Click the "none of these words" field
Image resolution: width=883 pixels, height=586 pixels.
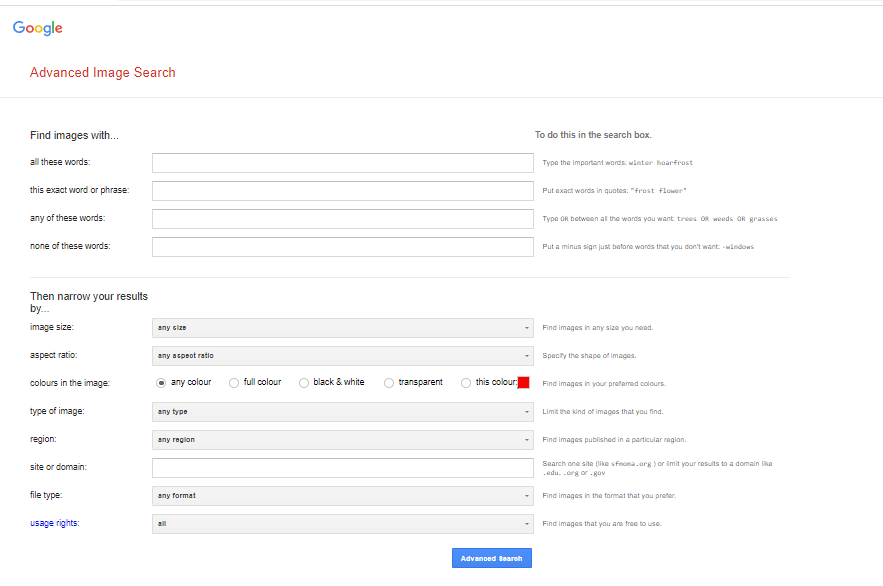(x=342, y=246)
